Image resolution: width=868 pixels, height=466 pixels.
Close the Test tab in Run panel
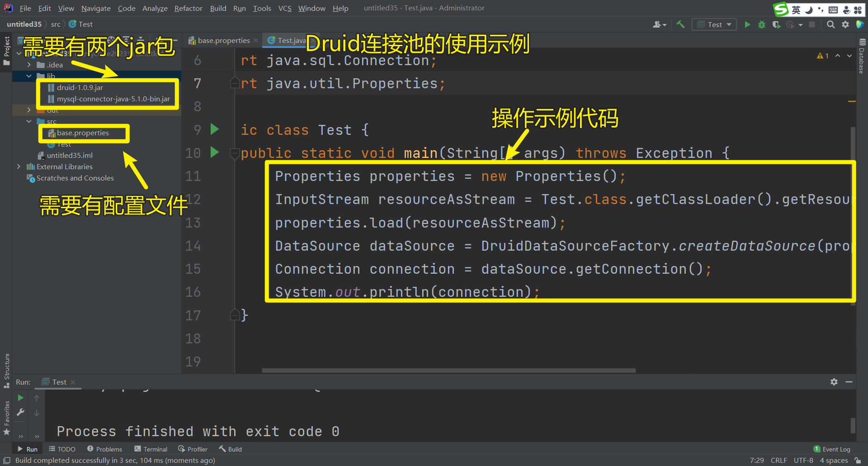click(73, 382)
